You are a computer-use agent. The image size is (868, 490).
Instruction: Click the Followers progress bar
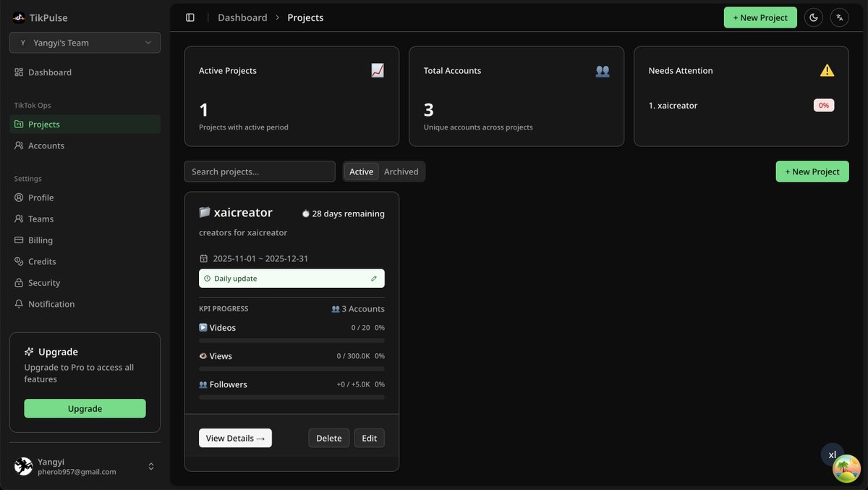[292, 397]
